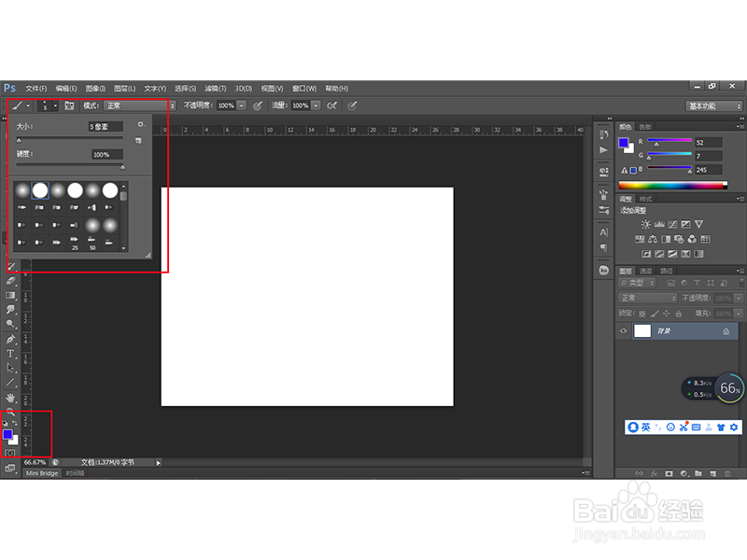Click the color spectrum ramp
This screenshot has width=747, height=560.
pos(672,186)
